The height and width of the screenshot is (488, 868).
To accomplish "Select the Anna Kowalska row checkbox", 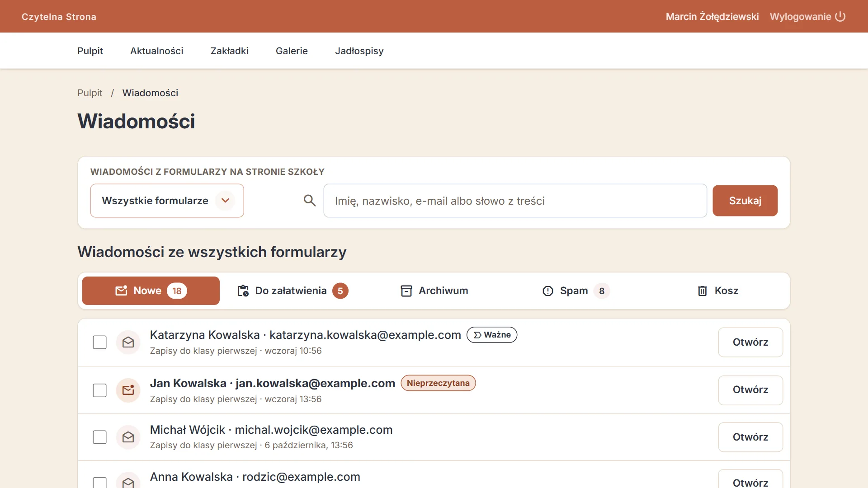I will pos(99,483).
